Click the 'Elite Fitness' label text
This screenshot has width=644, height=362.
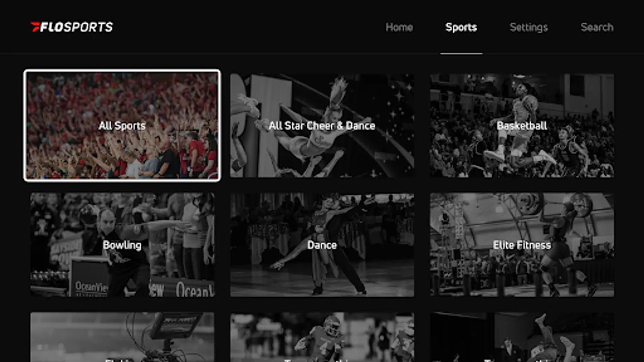click(522, 245)
